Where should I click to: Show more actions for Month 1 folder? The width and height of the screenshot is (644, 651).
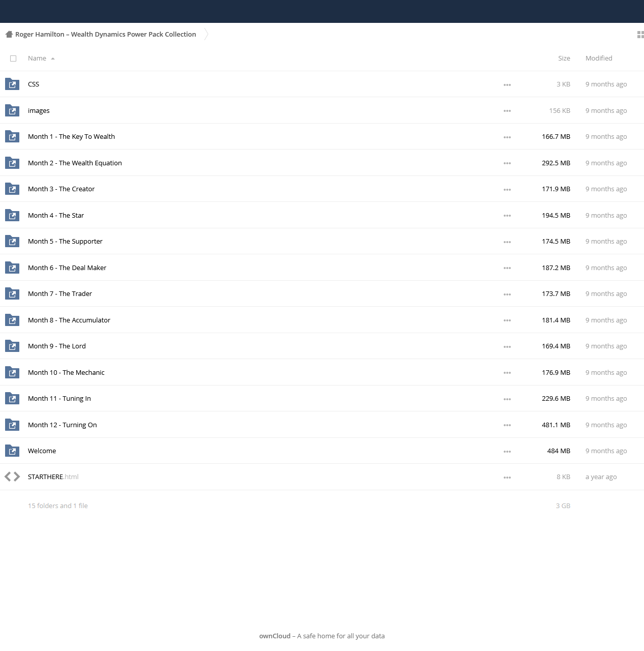point(507,137)
